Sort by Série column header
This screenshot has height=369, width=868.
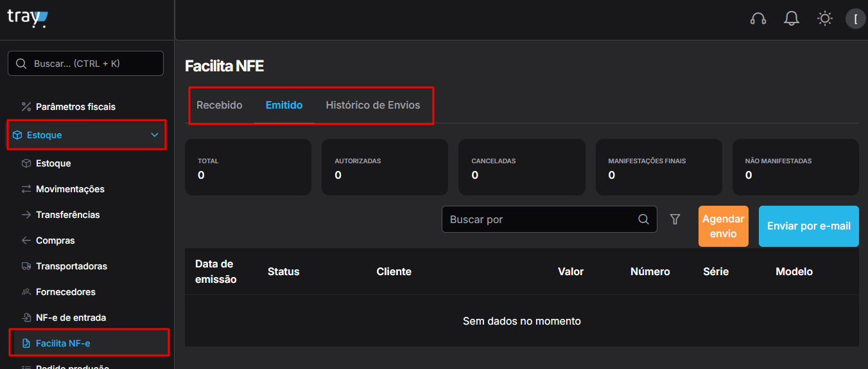tap(716, 271)
